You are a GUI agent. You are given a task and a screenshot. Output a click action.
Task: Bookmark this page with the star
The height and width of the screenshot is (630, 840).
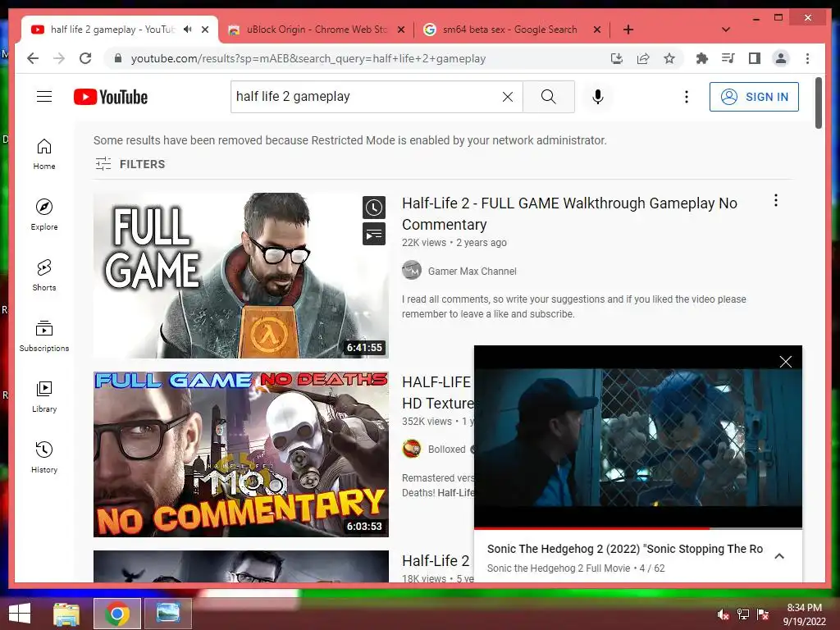[x=669, y=58]
